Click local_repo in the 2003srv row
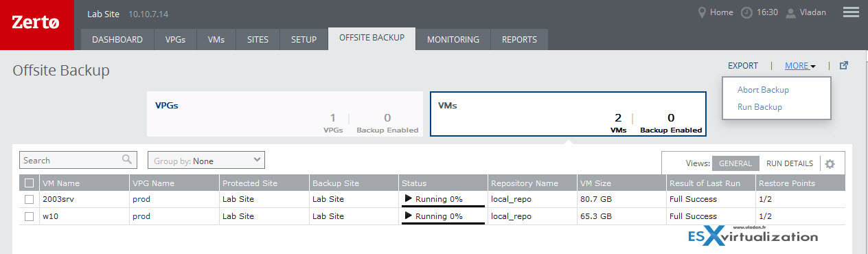868x254 pixels. click(x=512, y=199)
